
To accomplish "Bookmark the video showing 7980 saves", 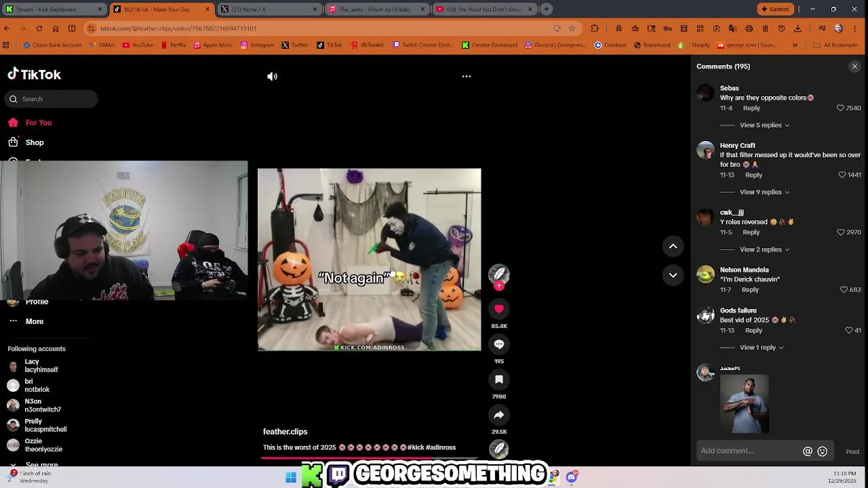I will pos(499,380).
